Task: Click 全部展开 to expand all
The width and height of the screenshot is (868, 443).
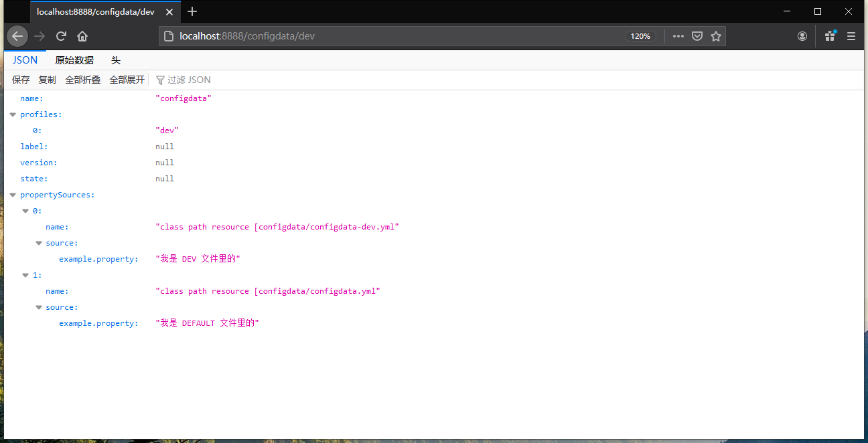Action: click(x=127, y=80)
